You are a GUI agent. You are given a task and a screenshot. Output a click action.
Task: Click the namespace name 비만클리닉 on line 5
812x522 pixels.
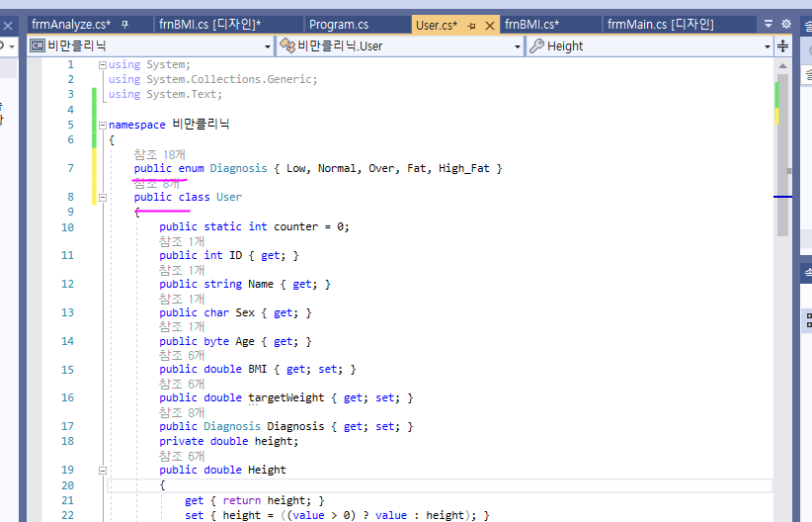click(201, 125)
